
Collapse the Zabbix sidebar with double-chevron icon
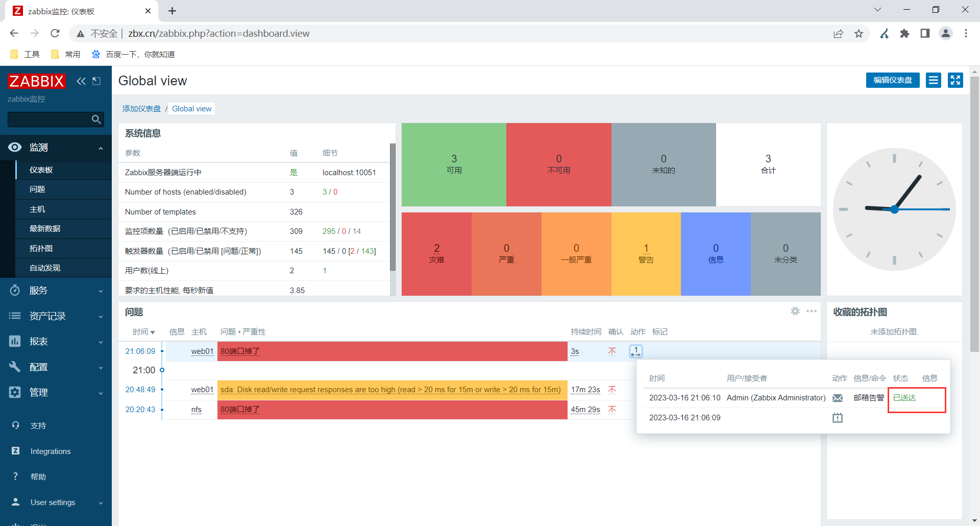pos(81,81)
